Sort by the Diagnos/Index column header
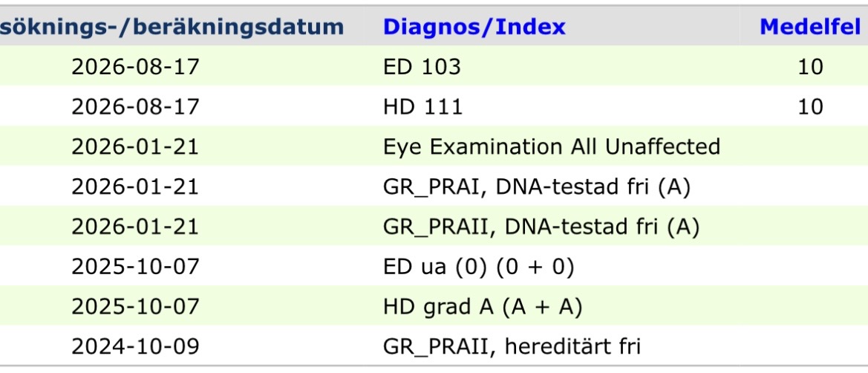 point(474,27)
